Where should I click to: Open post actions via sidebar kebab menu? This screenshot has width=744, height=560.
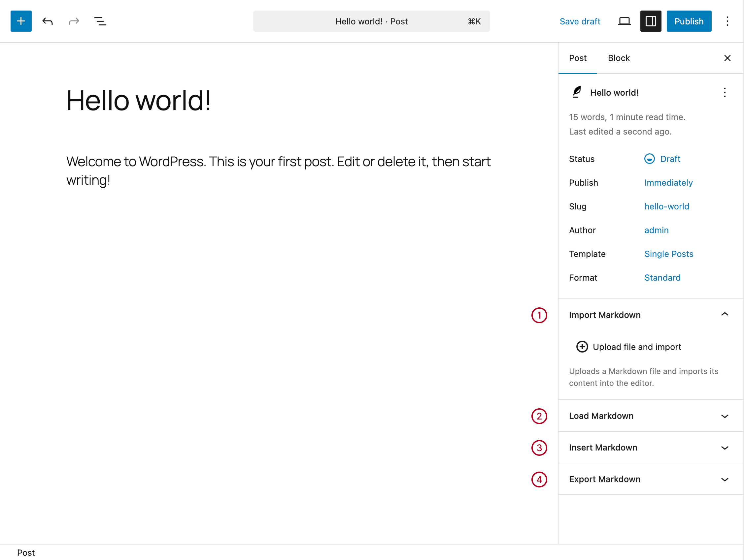coord(725,92)
